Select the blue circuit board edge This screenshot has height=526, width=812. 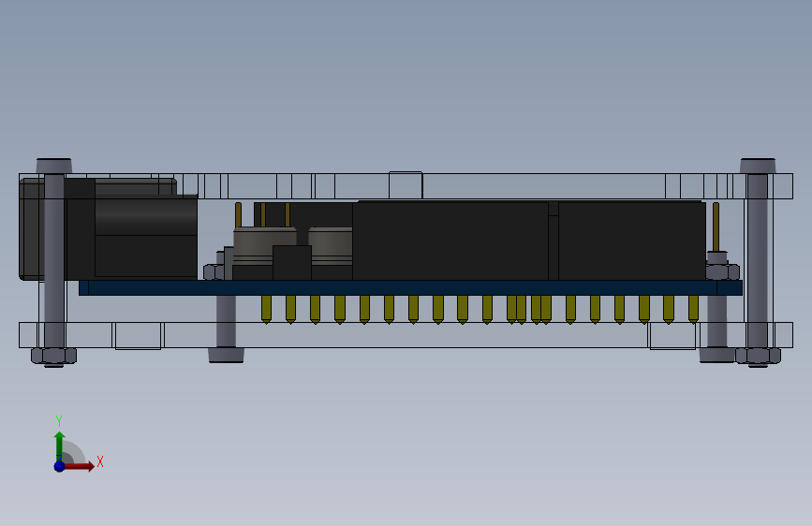(410, 288)
